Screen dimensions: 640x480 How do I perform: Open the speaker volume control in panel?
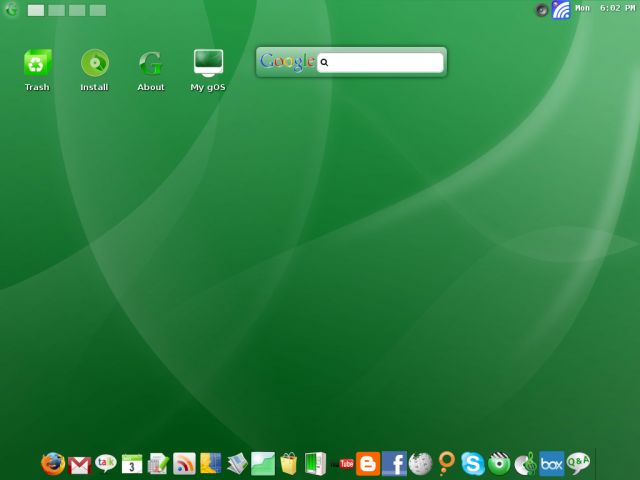[541, 10]
